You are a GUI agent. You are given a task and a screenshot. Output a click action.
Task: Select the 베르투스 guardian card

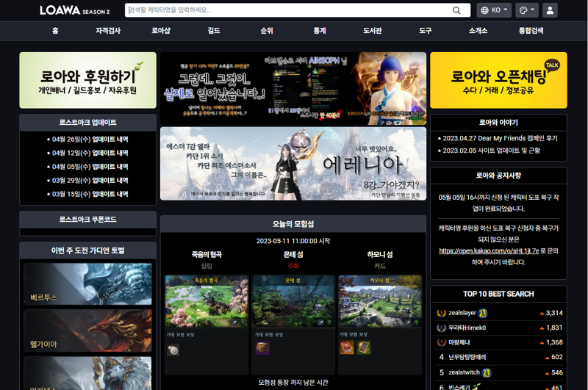coord(87,284)
